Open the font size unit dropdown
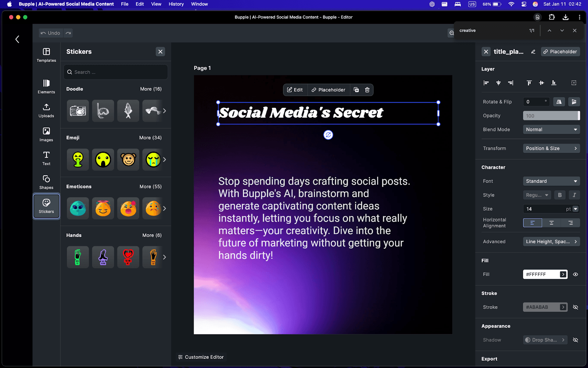The height and width of the screenshot is (368, 588). pyautogui.click(x=576, y=209)
